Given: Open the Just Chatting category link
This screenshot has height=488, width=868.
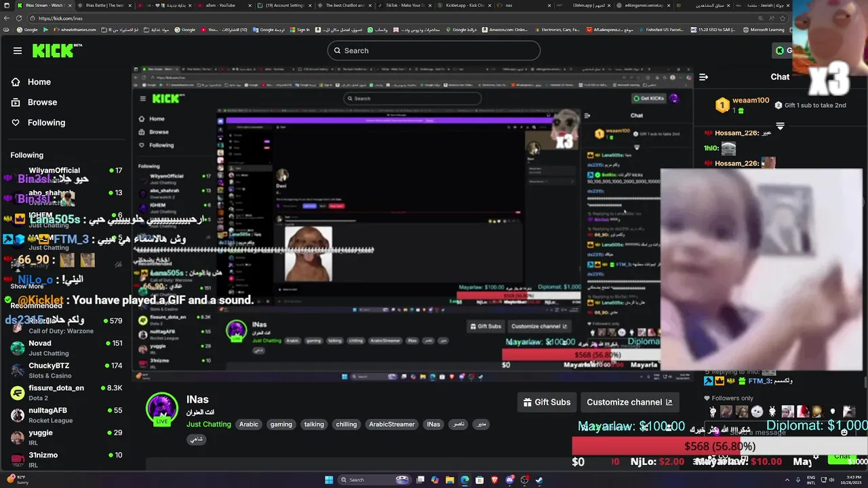Looking at the screenshot, I should coord(208,424).
